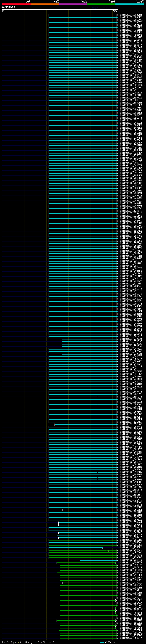Select hit label UniRef100_C5WW43

pyautogui.click(x=131, y=329)
